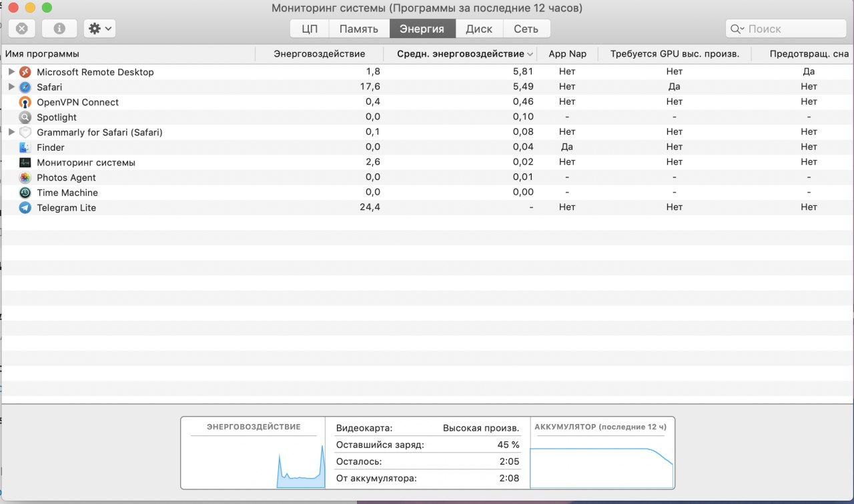Select the Энергия tab
The height and width of the screenshot is (504, 854).
[x=422, y=29]
